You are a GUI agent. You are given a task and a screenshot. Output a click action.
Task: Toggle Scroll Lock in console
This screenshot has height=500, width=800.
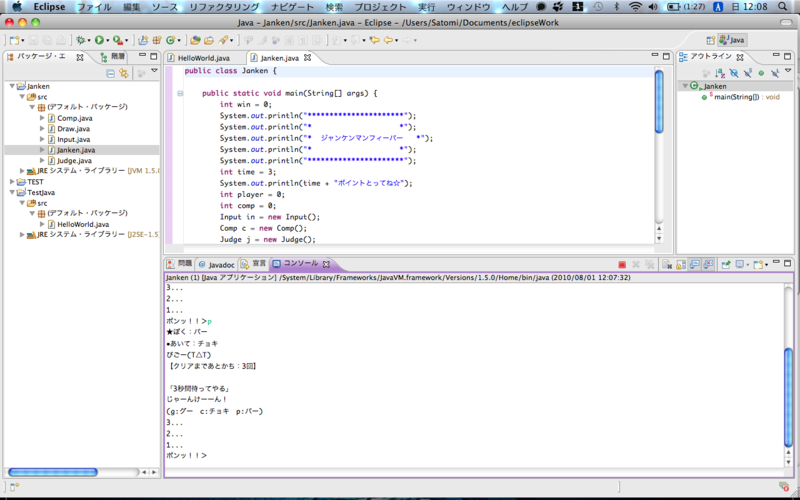(681, 265)
